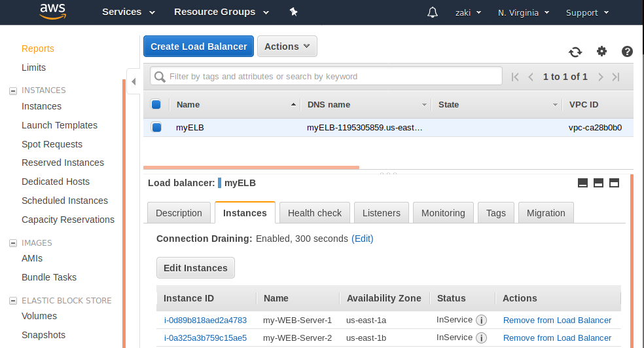This screenshot has width=644, height=348.
Task: Open the notifications bell
Action: [x=432, y=12]
